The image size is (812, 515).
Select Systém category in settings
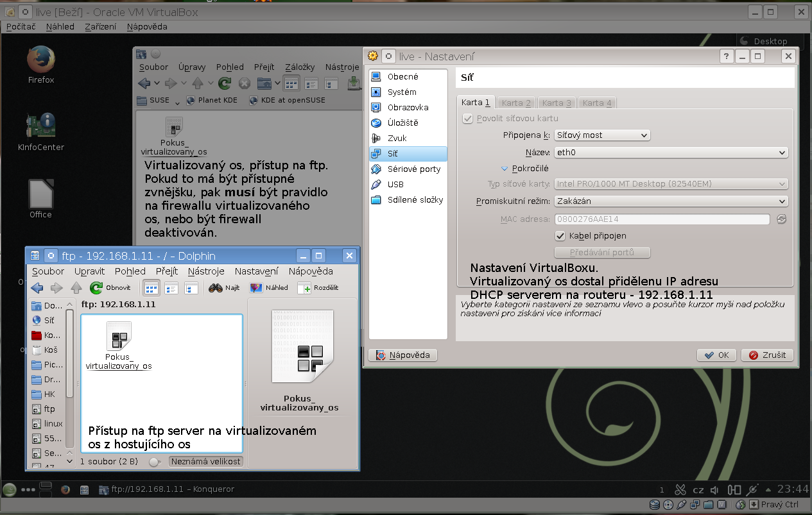408,92
